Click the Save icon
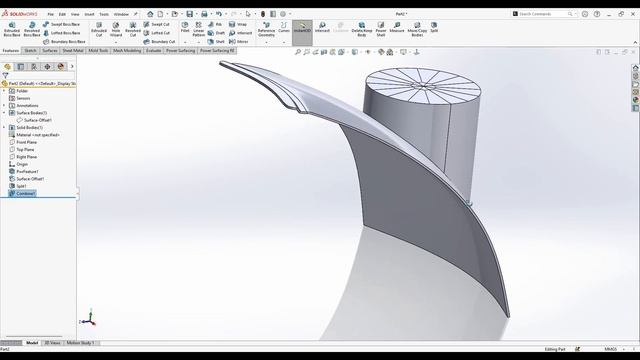640x360 pixels. pyautogui.click(x=189, y=14)
